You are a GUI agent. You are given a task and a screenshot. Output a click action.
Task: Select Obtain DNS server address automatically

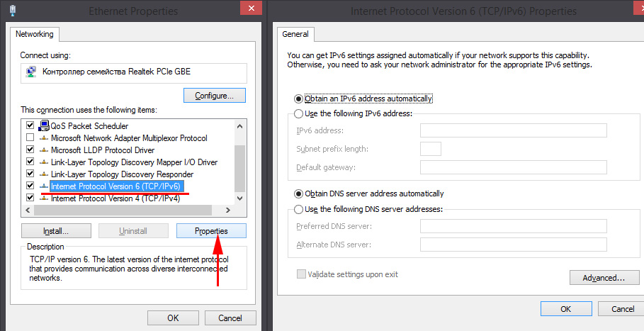pyautogui.click(x=299, y=193)
